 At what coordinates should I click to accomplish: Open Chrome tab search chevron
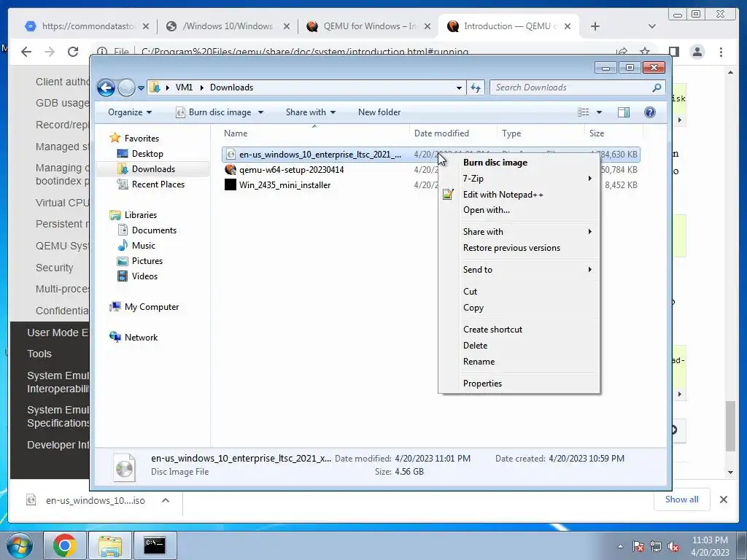click(x=652, y=26)
